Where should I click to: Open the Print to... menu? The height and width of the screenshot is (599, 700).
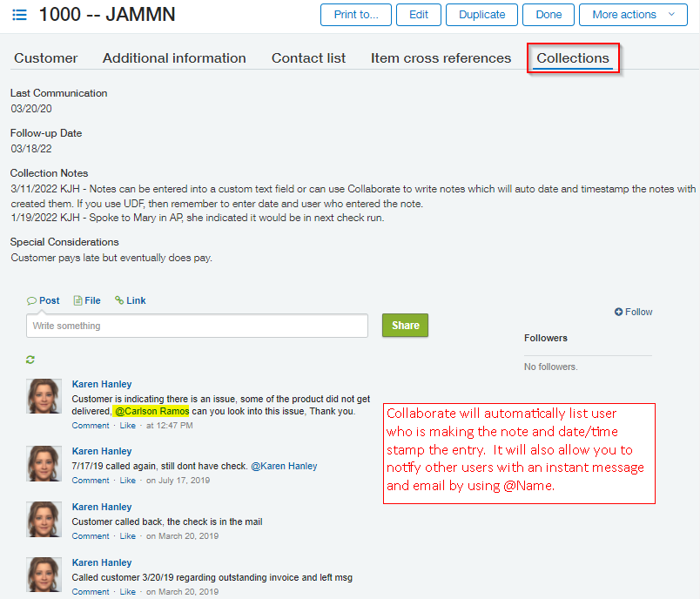(355, 15)
